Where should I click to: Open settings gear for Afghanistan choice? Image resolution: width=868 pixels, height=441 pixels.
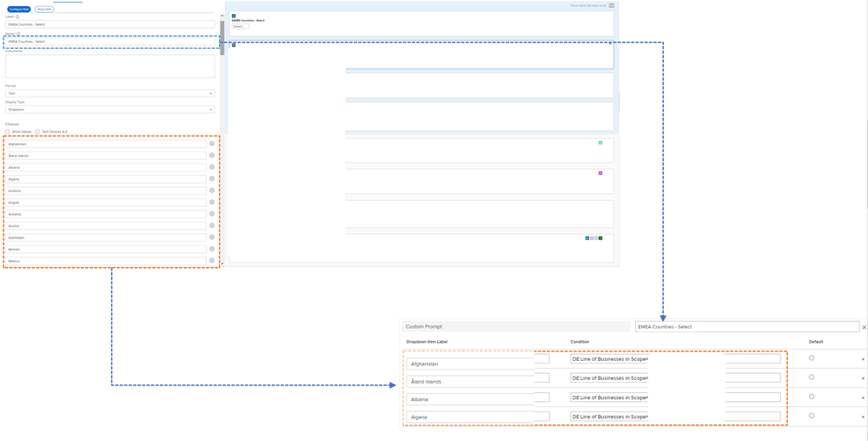click(x=212, y=144)
